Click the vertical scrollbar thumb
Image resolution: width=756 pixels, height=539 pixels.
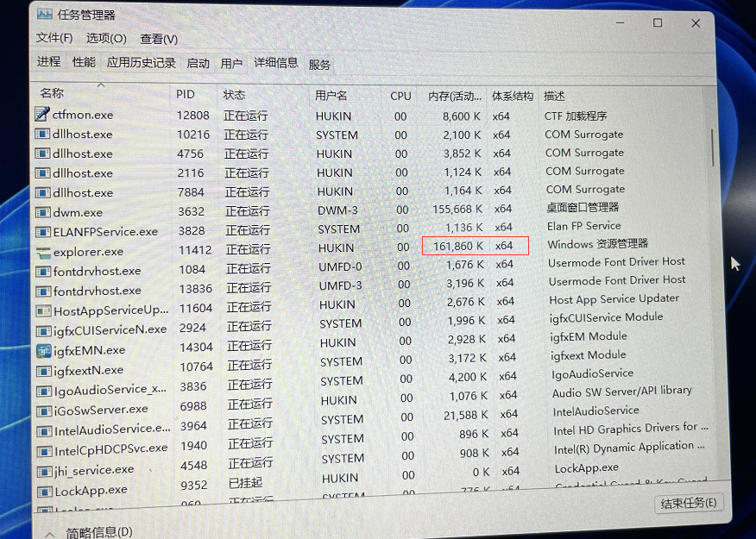(x=713, y=147)
